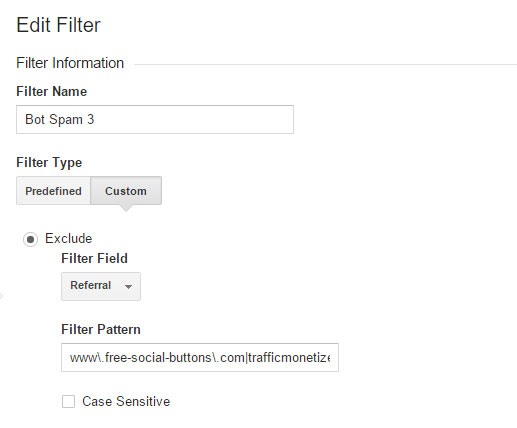Click the pointer notch beneath the Custom tab
Viewport: 517px width, 428px height.
pos(126,208)
